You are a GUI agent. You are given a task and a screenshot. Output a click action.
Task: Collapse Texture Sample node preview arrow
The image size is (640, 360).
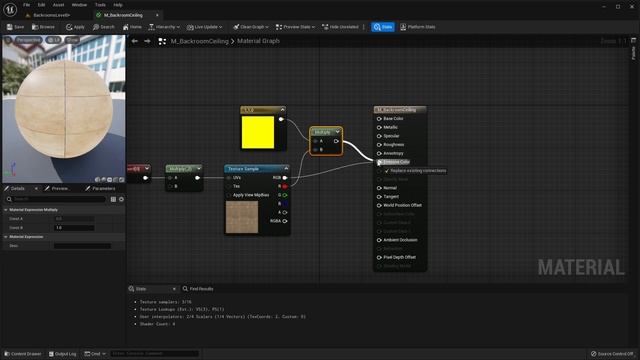[x=286, y=169]
